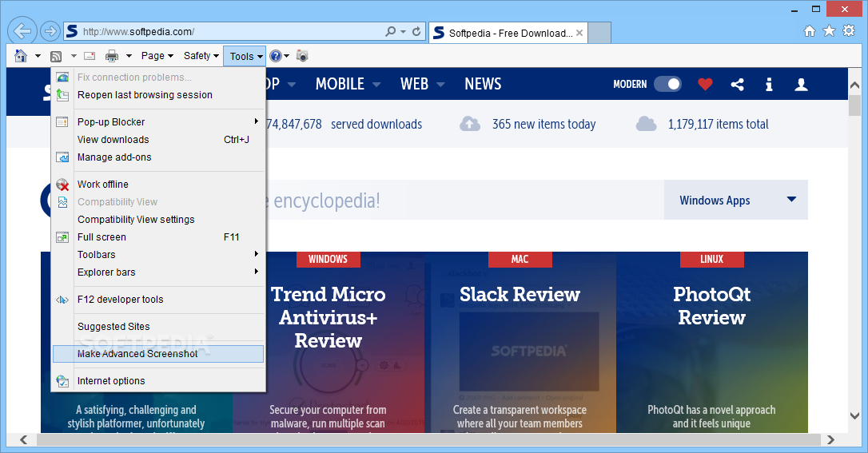This screenshot has height=453, width=868.
Task: Click the RSS feeds icon
Action: tap(56, 56)
